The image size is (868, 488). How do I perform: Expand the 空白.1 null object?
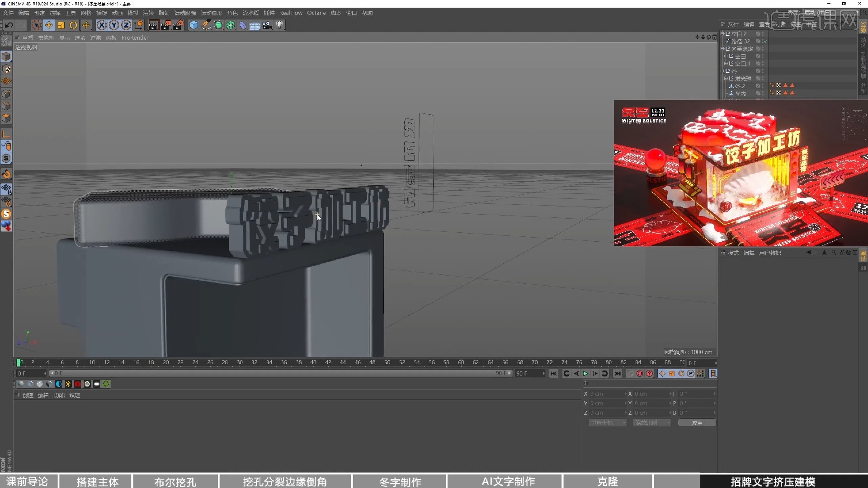point(726,64)
